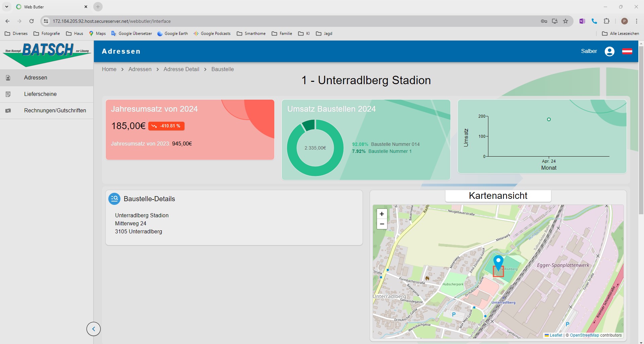Click the blue location marker on the map
Screen dimensions: 644x344
pos(498,262)
